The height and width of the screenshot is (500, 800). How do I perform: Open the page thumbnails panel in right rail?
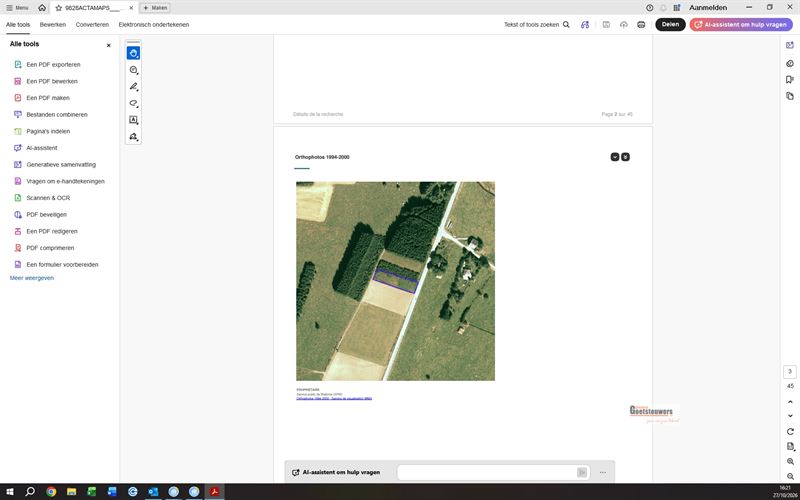tap(790, 96)
